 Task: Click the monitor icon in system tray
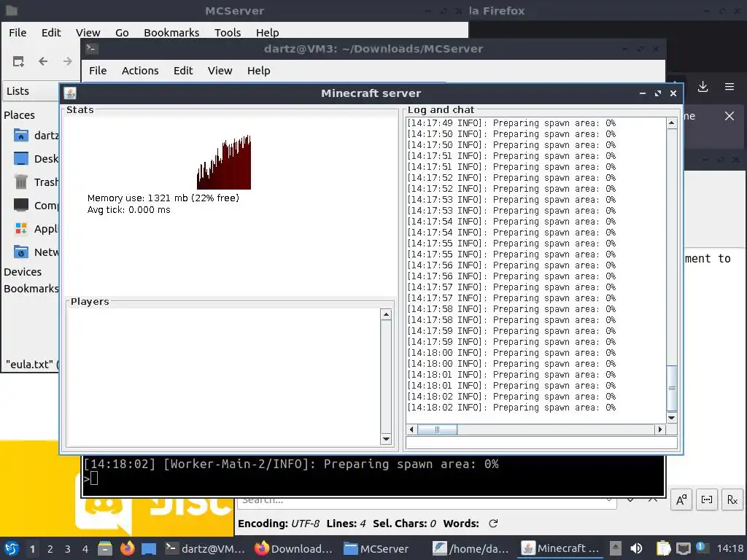[x=684, y=548]
